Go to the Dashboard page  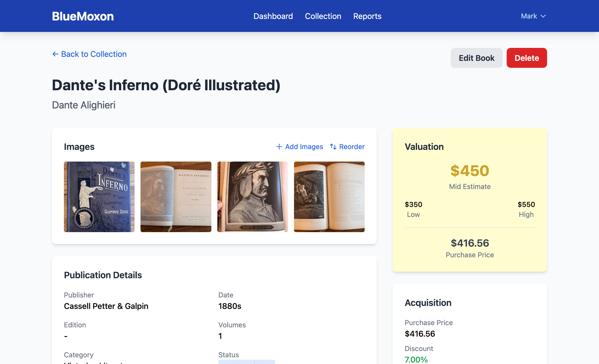(x=273, y=16)
